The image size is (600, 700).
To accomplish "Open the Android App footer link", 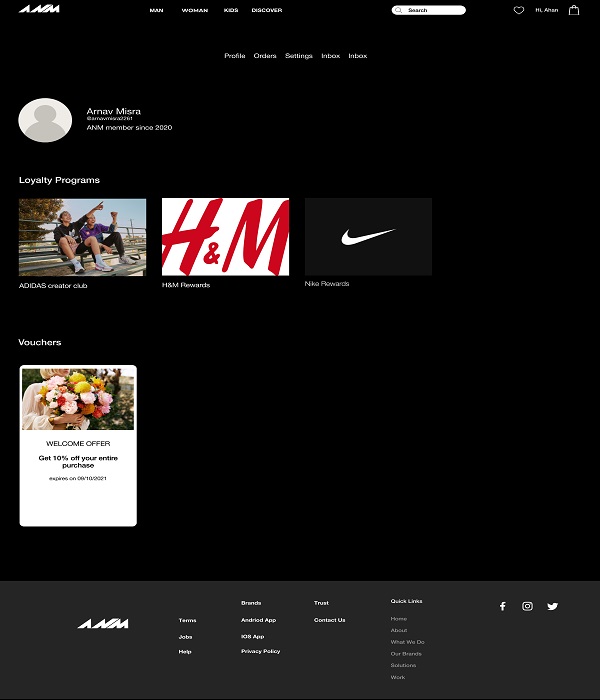I will click(x=258, y=620).
